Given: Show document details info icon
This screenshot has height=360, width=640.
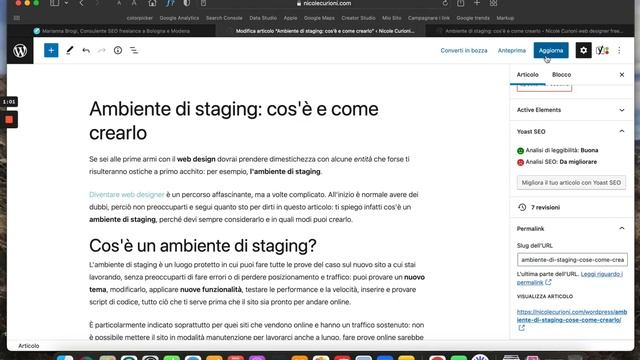Looking at the screenshot, I should coord(118,51).
